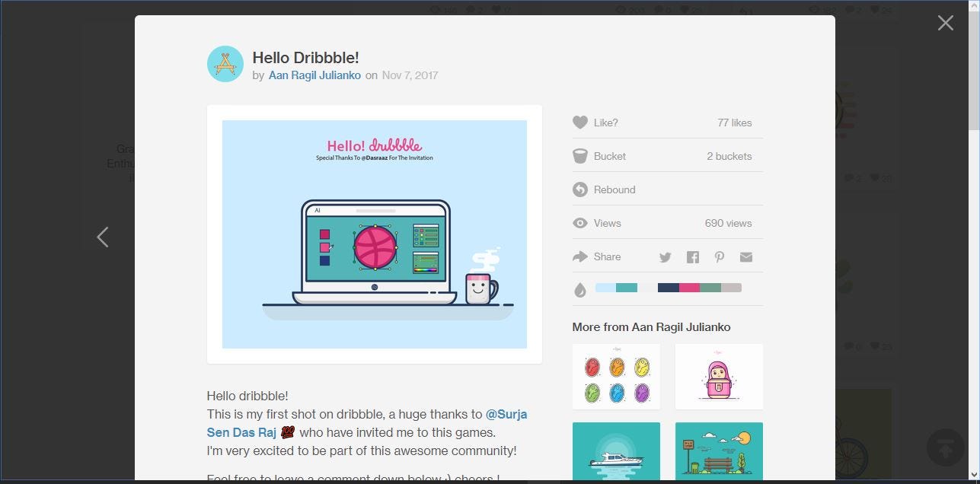Viewport: 980px width, 484px height.
Task: Open the Nov 7, 2017 date link
Action: tap(410, 75)
